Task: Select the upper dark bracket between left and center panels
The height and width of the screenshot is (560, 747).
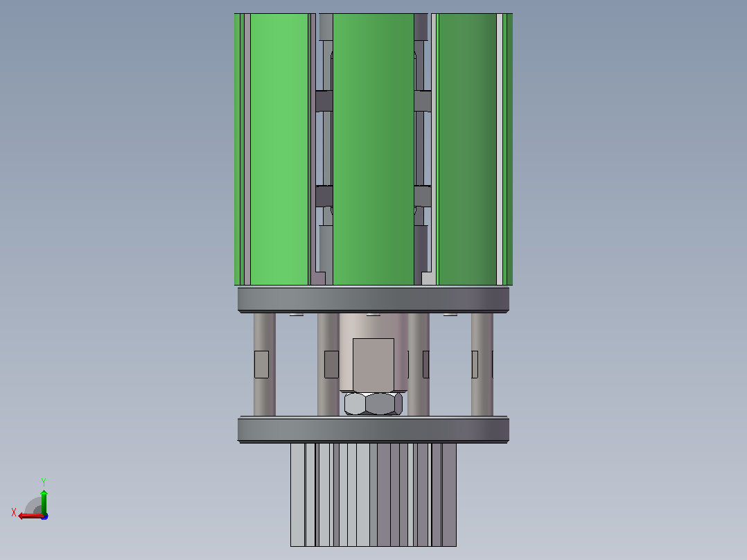Action: pos(324,101)
